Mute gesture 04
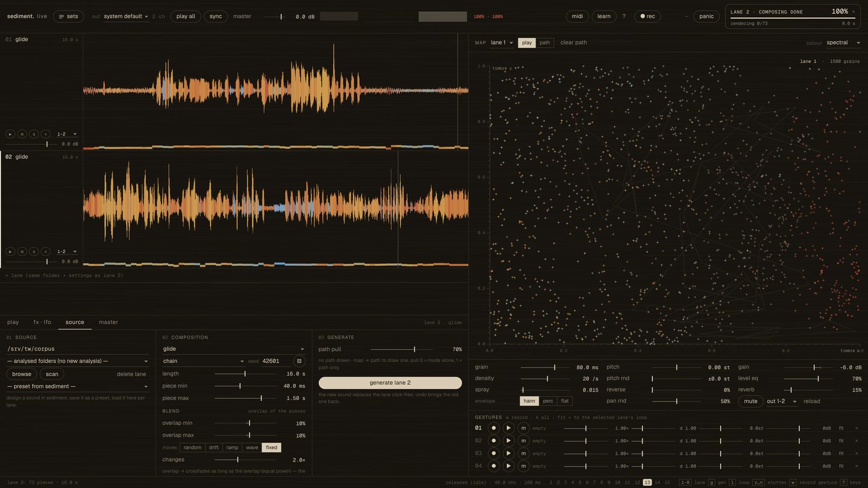The width and height of the screenshot is (868, 488). tap(523, 466)
